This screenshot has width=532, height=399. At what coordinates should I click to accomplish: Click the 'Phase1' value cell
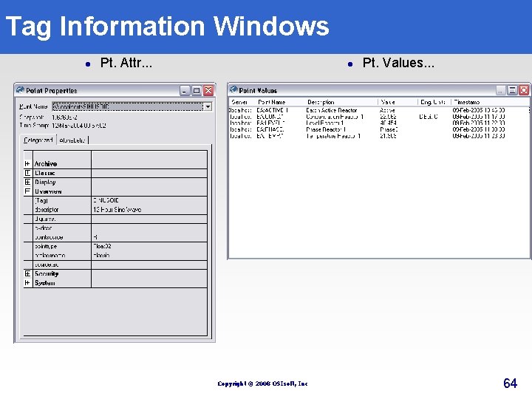pyautogui.click(x=389, y=129)
